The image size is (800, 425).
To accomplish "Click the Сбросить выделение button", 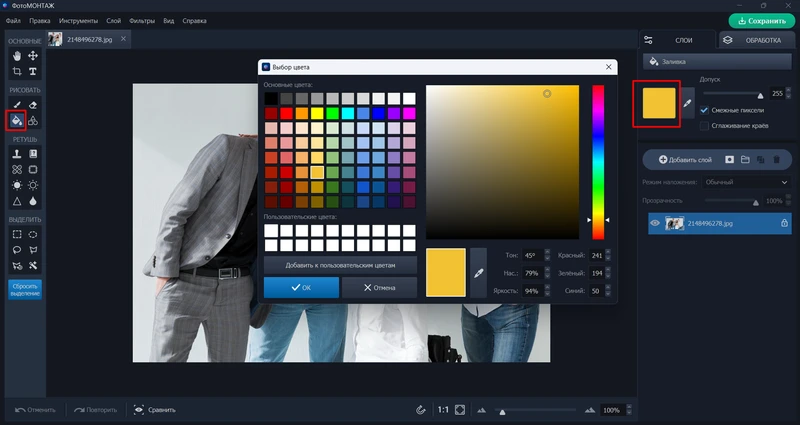I will pyautogui.click(x=25, y=290).
